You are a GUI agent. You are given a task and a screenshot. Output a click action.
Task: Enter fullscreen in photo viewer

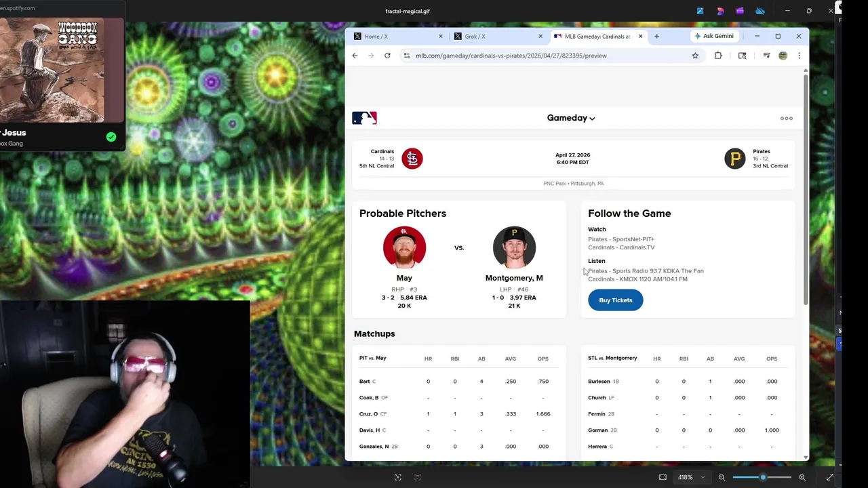(829, 477)
